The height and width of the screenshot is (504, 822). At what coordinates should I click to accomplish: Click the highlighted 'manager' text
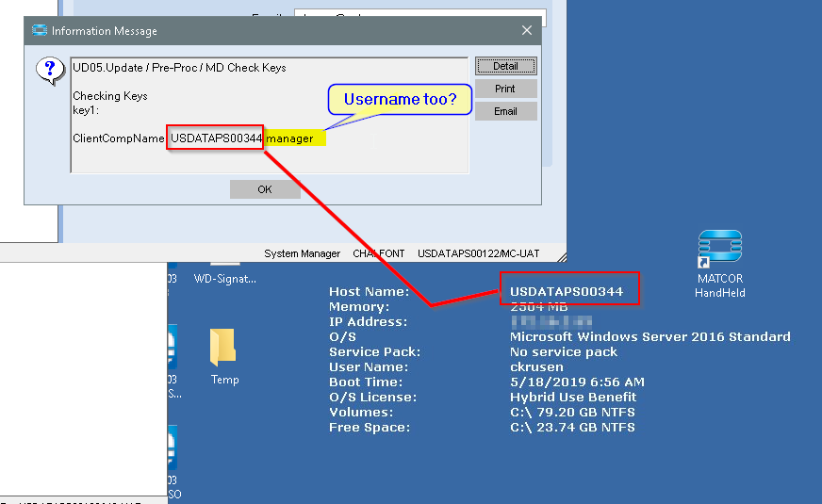tap(290, 138)
